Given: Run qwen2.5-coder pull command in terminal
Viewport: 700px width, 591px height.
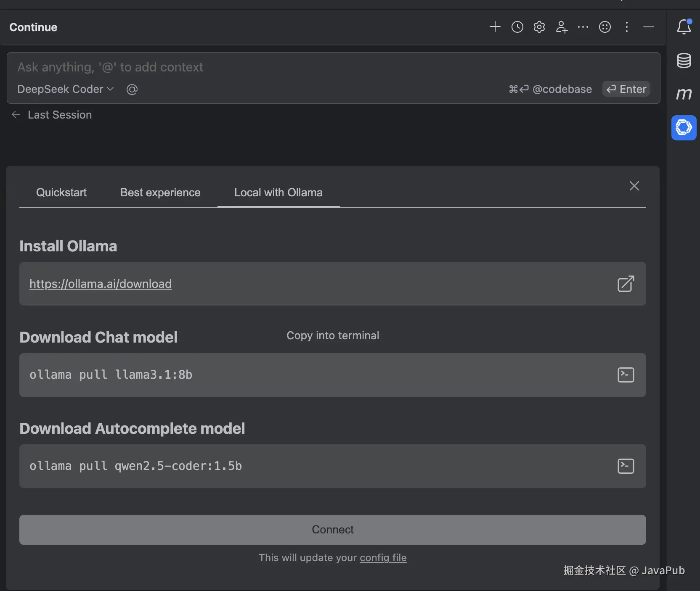Looking at the screenshot, I should [x=626, y=466].
